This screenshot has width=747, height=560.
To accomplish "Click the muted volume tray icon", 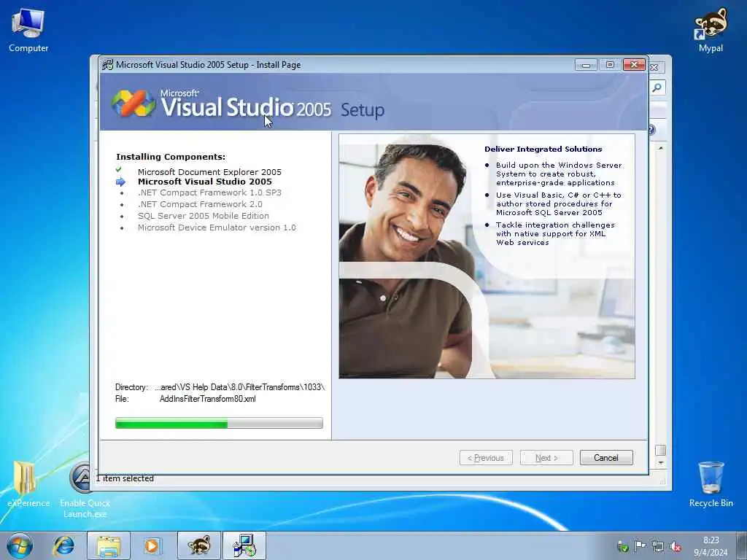I will click(675, 546).
